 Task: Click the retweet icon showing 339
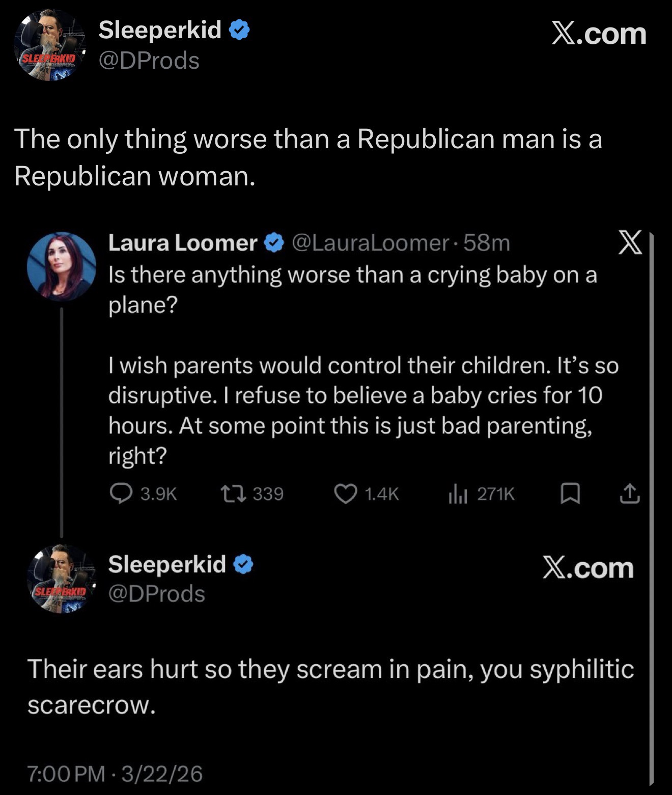(x=233, y=494)
